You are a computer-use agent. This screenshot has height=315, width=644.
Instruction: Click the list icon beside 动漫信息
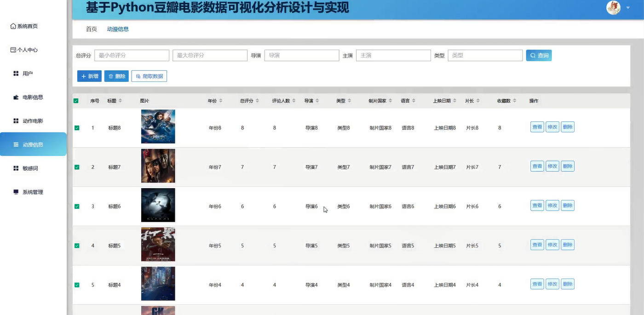pos(16,144)
